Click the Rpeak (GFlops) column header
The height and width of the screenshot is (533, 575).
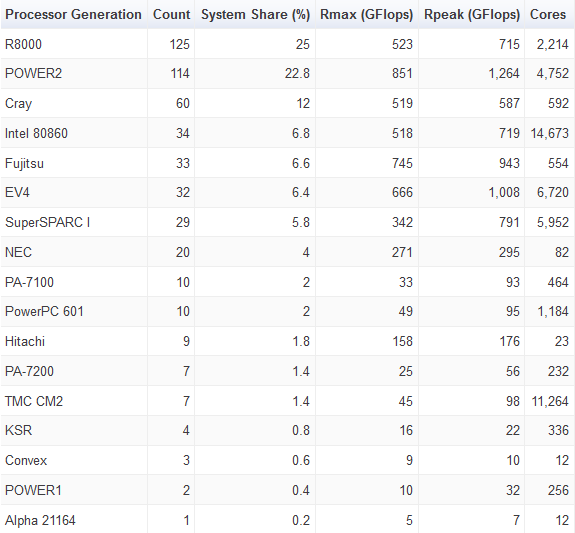[472, 15]
